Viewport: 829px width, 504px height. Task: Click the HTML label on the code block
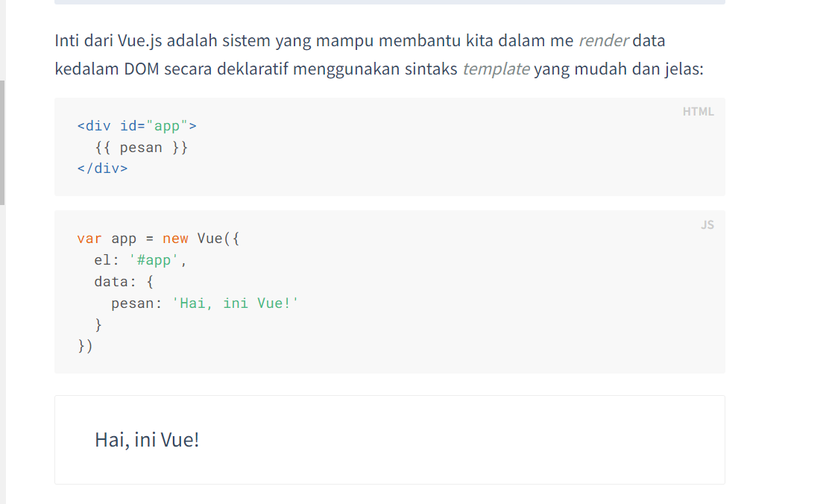[698, 112]
